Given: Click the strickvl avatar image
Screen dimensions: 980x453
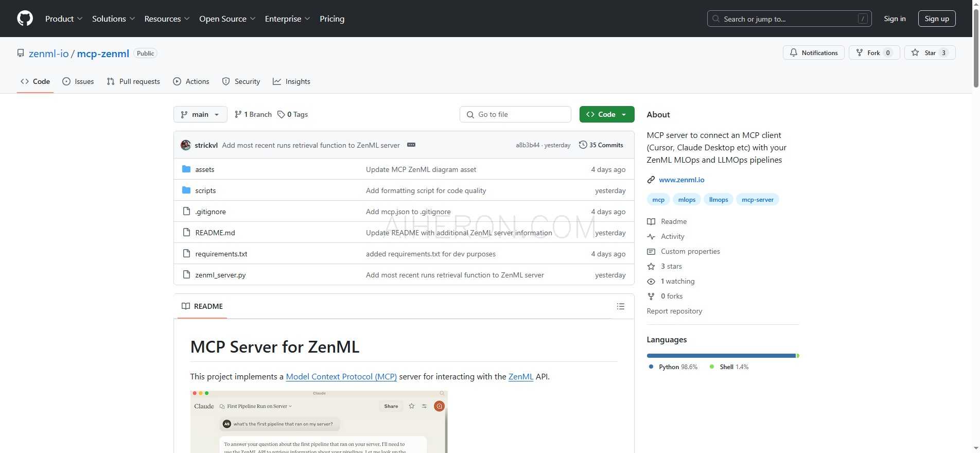Looking at the screenshot, I should click(x=186, y=145).
